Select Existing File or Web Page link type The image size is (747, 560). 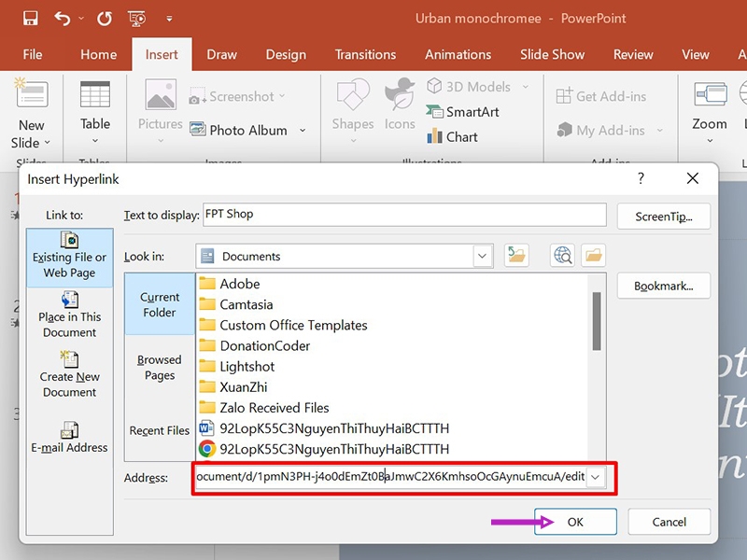click(69, 258)
